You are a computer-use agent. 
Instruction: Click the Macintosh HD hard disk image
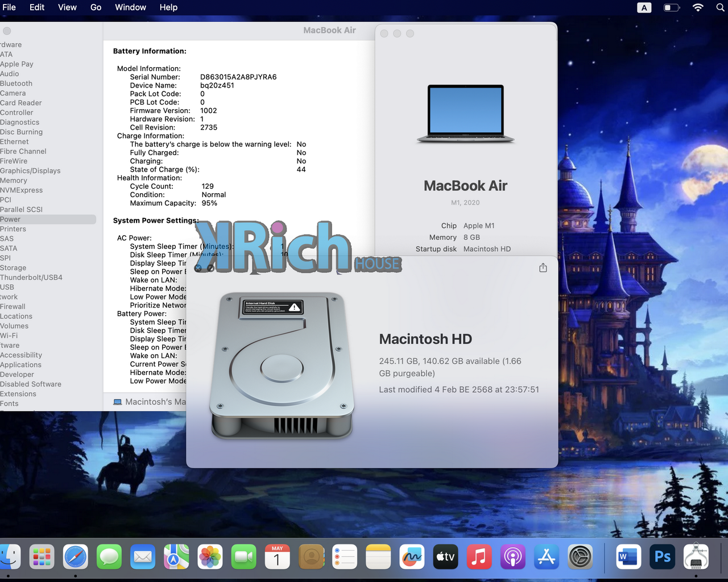tap(282, 365)
